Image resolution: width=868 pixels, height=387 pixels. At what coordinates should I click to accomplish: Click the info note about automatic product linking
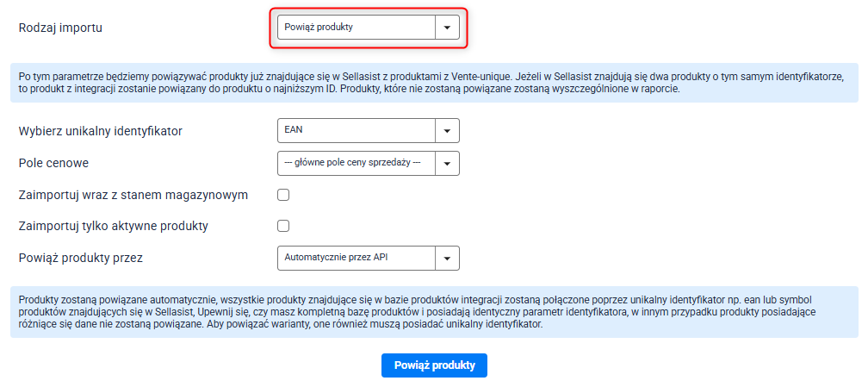pos(434,311)
